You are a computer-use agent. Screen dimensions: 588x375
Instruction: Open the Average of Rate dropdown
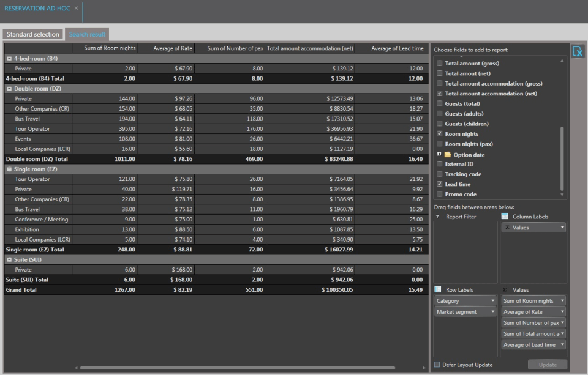coord(562,312)
